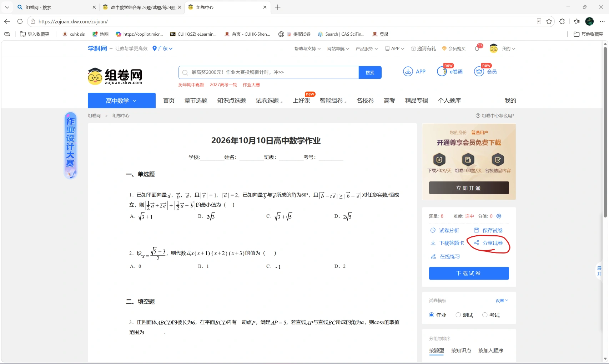Click browser back arrow

pos(7,21)
